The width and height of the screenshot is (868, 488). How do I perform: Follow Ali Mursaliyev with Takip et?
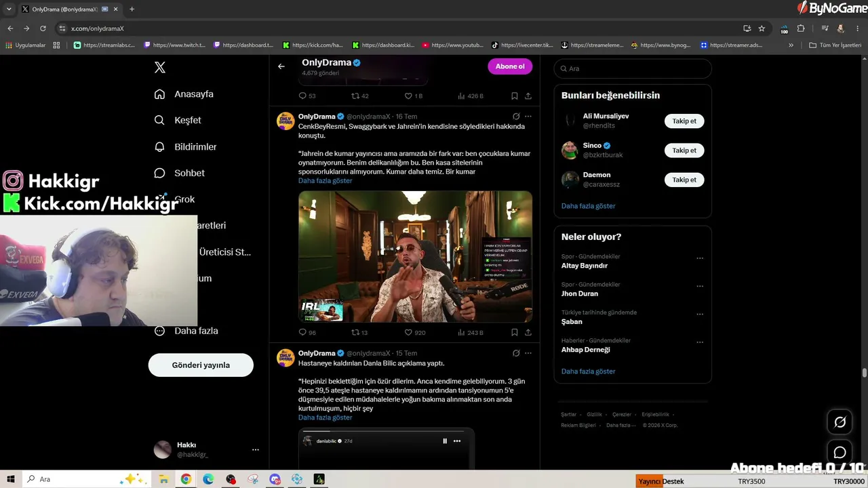[684, 121]
